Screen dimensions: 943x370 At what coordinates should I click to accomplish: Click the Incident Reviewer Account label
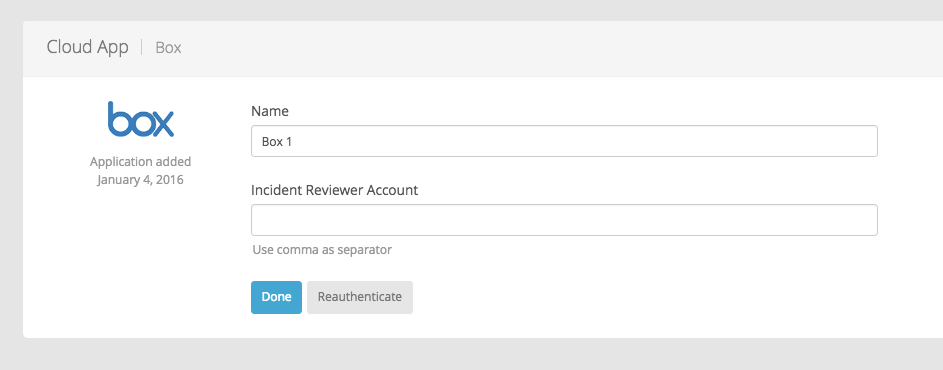tap(334, 190)
